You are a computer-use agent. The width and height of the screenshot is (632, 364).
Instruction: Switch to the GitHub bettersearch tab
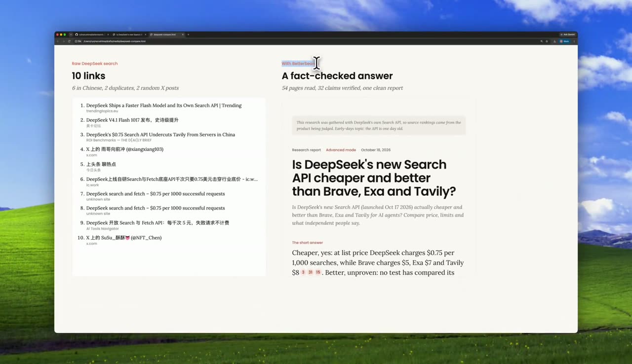coord(91,35)
